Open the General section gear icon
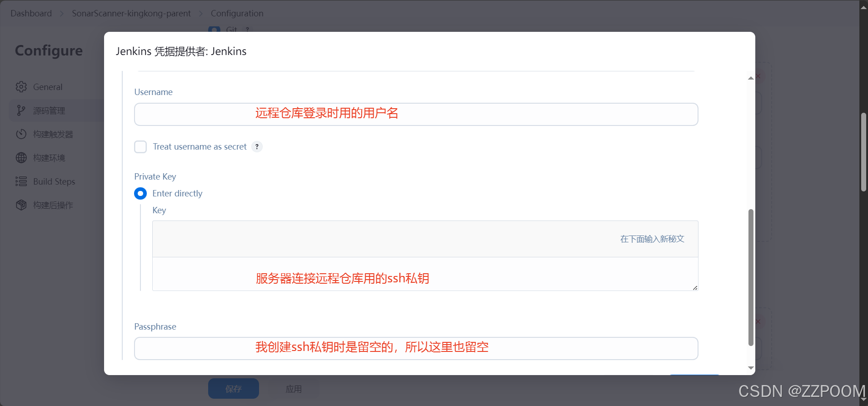 (21, 87)
